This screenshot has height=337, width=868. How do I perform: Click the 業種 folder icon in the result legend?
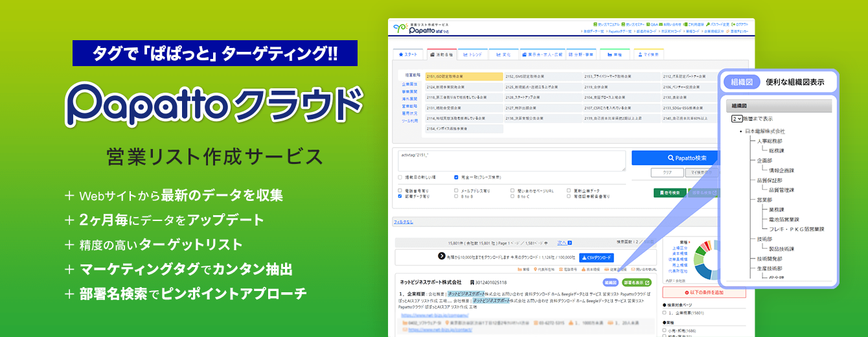(x=520, y=269)
